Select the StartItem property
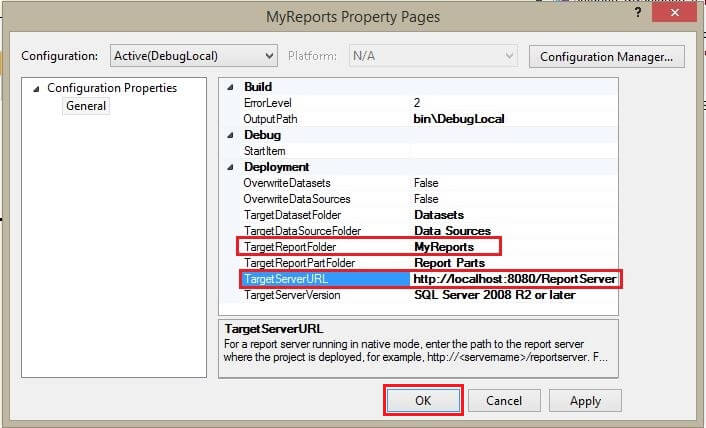 point(264,151)
